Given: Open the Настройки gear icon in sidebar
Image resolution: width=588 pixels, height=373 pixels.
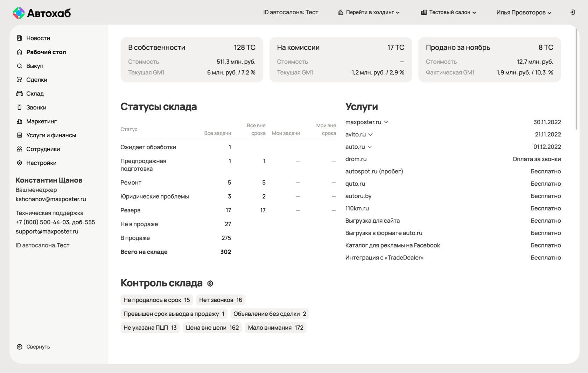Looking at the screenshot, I should pyautogui.click(x=19, y=163).
